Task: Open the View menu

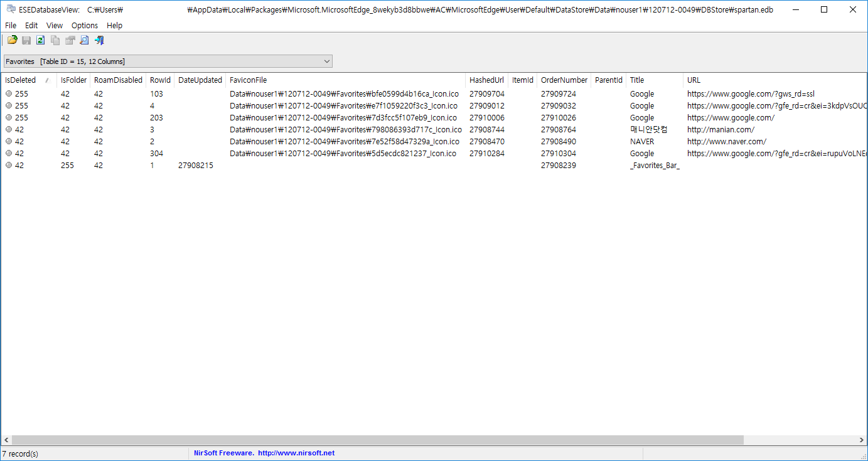Action: (x=55, y=25)
